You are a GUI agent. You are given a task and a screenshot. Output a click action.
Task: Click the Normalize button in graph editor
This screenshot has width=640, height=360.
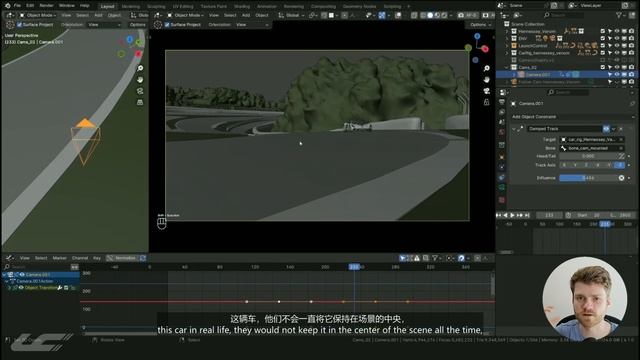pos(122,258)
